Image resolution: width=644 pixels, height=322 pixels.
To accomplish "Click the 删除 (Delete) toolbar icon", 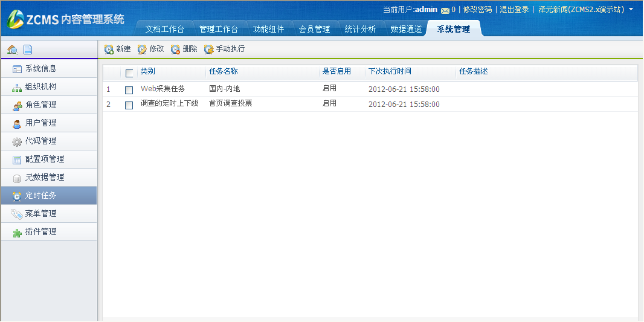I will click(x=176, y=50).
